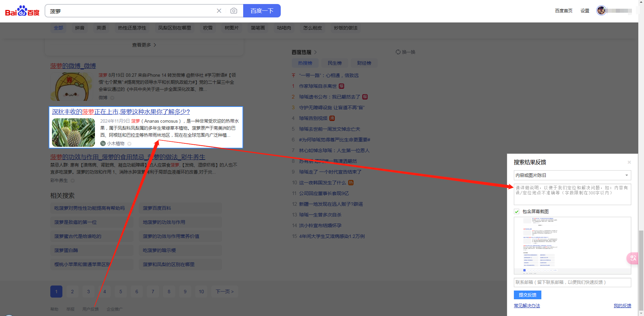Image resolution: width=644 pixels, height=316 pixels.
Task: Click the user avatar icon
Action: [x=601, y=10]
